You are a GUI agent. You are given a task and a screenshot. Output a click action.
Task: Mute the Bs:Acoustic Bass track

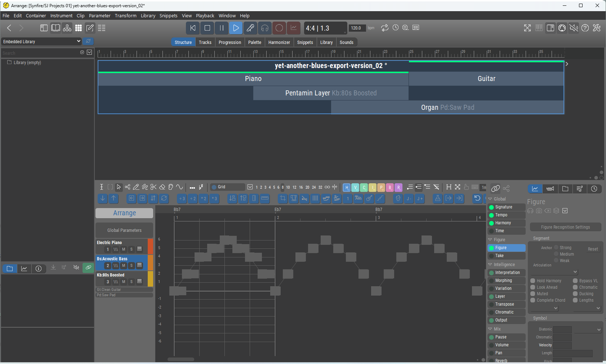coord(124,265)
